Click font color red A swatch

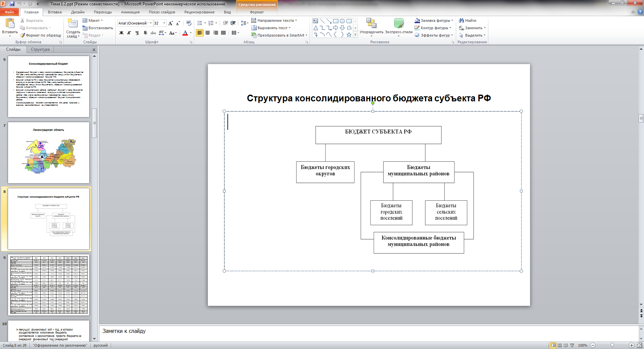click(x=185, y=33)
